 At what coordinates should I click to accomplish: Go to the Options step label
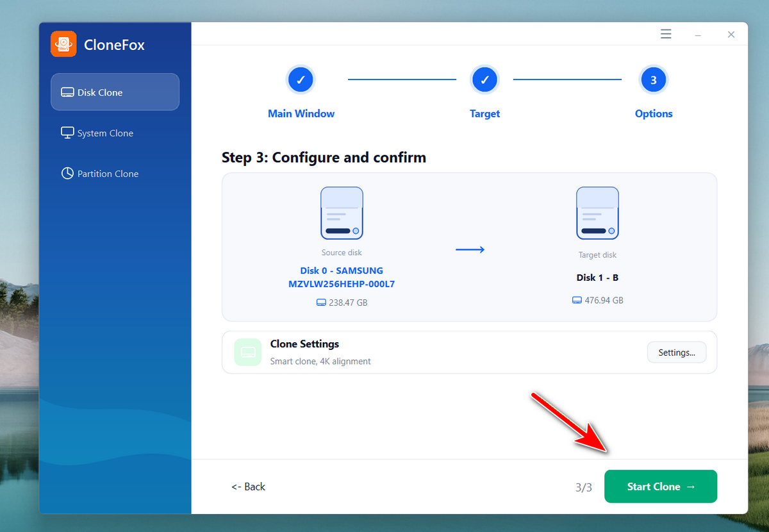[654, 113]
